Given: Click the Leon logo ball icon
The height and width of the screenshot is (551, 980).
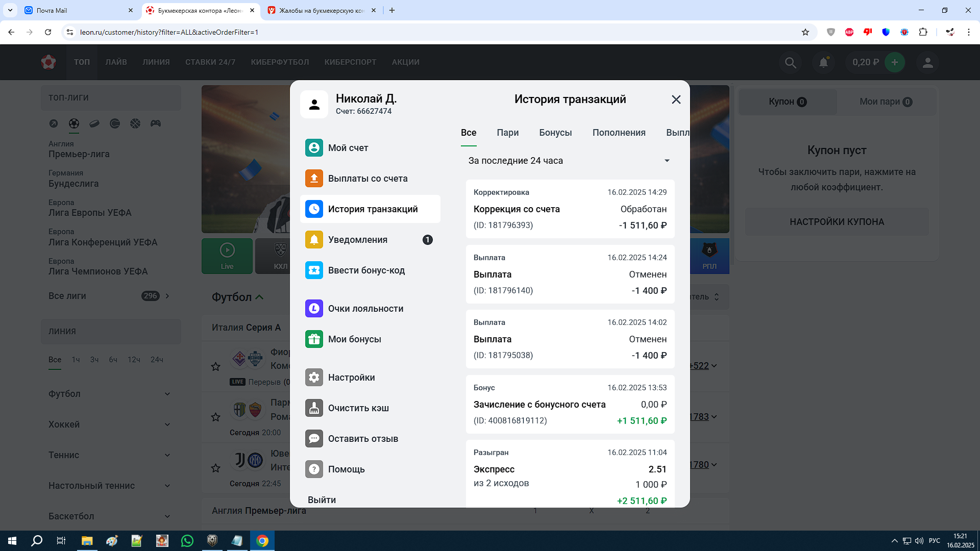Looking at the screenshot, I should (x=48, y=62).
